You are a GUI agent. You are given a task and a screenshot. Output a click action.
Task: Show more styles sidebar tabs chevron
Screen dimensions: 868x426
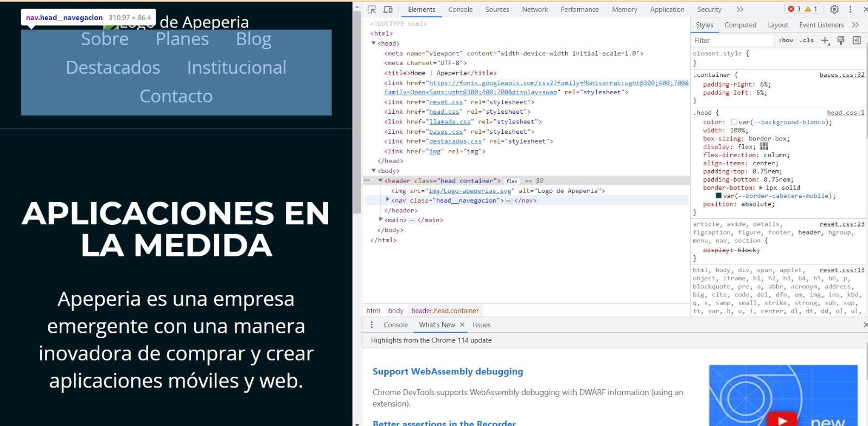point(856,25)
